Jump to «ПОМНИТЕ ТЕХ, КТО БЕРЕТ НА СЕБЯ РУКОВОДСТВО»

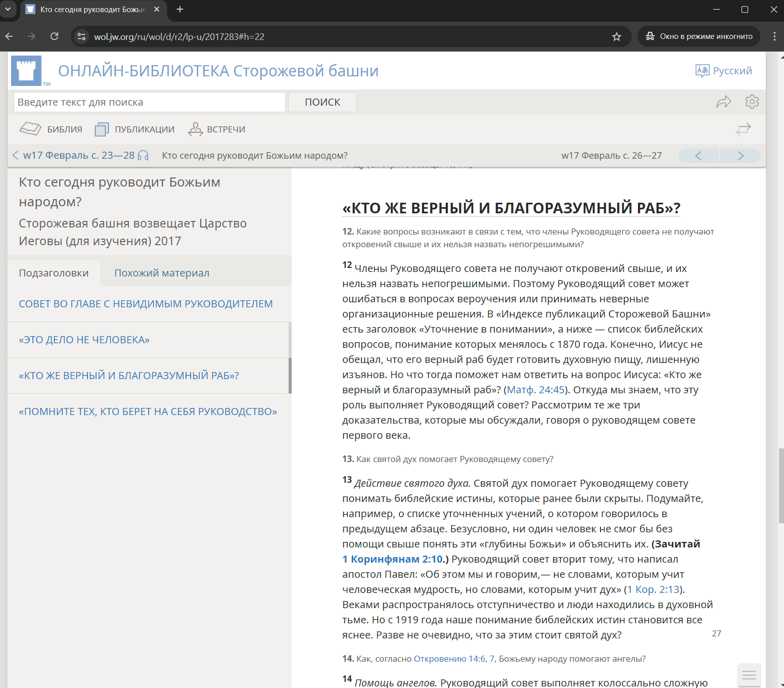tap(148, 411)
